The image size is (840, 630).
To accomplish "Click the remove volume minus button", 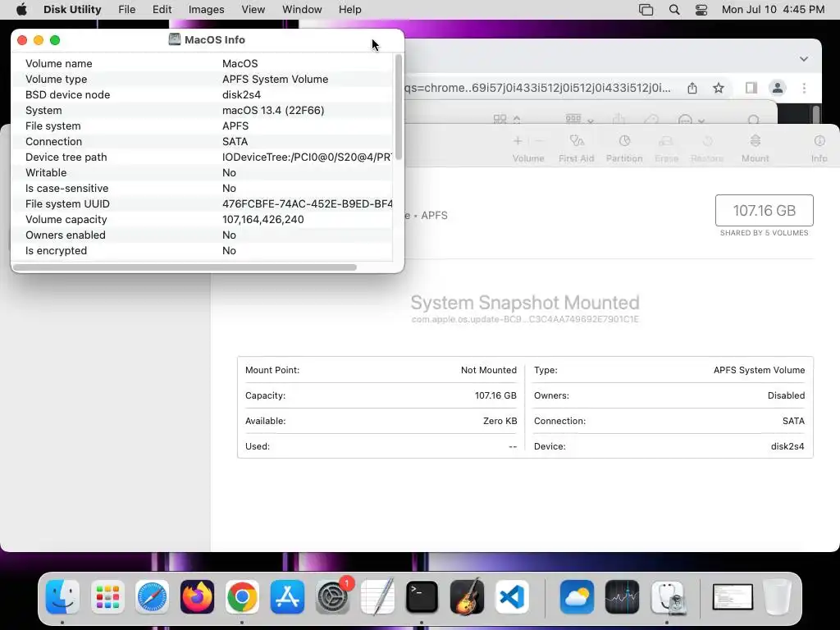I will click(x=540, y=141).
